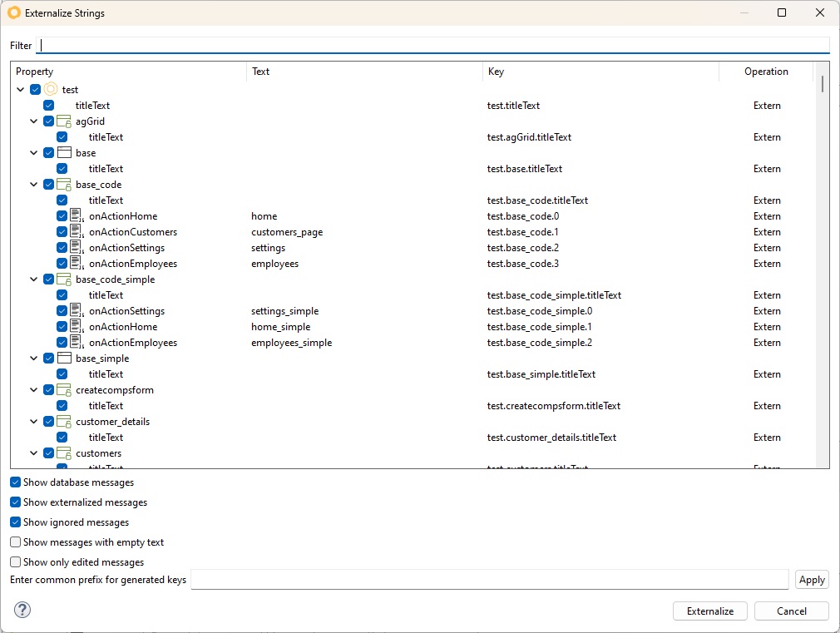Click the vertical scrollbar of the tree
This screenshot has height=633, width=840.
(x=823, y=250)
